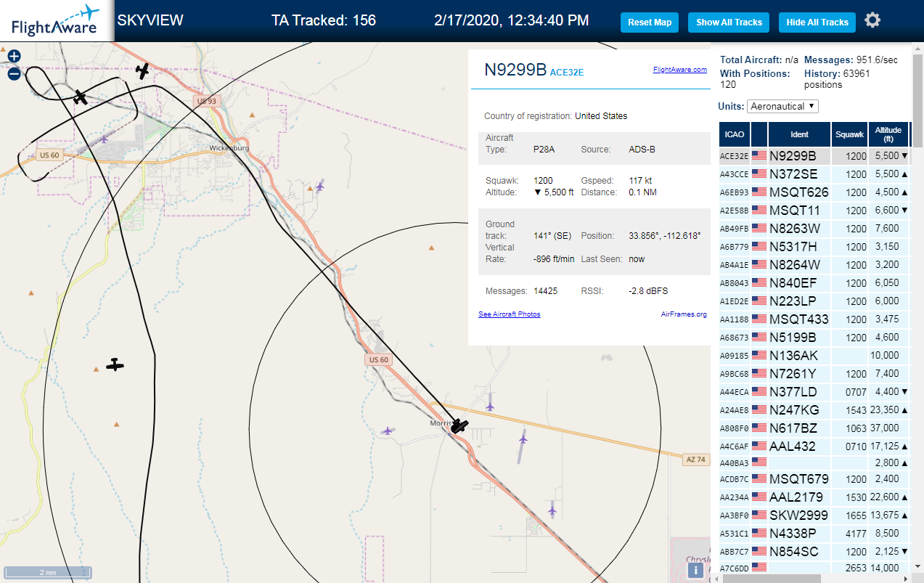
Task: Open See Aircraft Photos link
Action: click(x=509, y=314)
